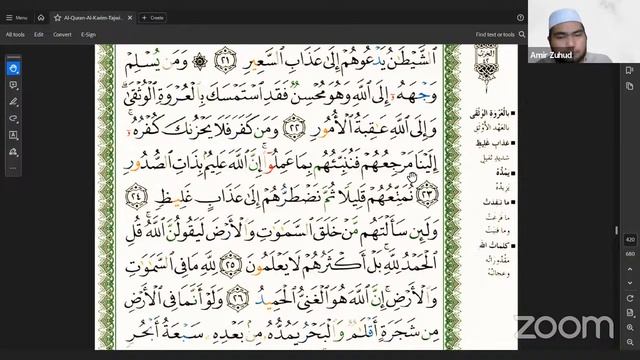Viewport: 640px width, 360px height.
Task: Rotate the page view clockwise
Action: point(630,298)
